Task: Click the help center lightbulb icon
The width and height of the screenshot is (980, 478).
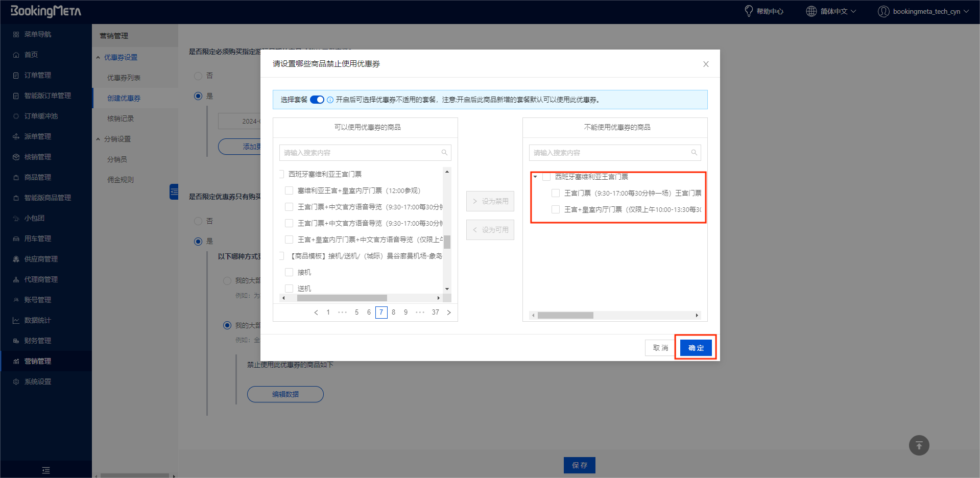Action: pos(749,11)
